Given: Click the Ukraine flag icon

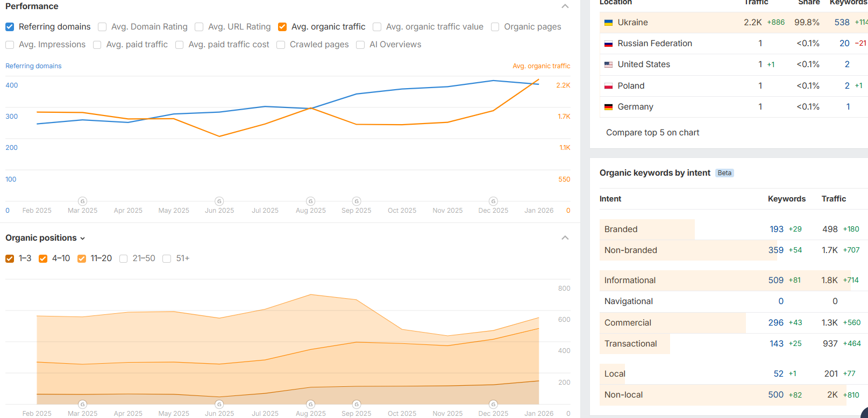Looking at the screenshot, I should (608, 23).
